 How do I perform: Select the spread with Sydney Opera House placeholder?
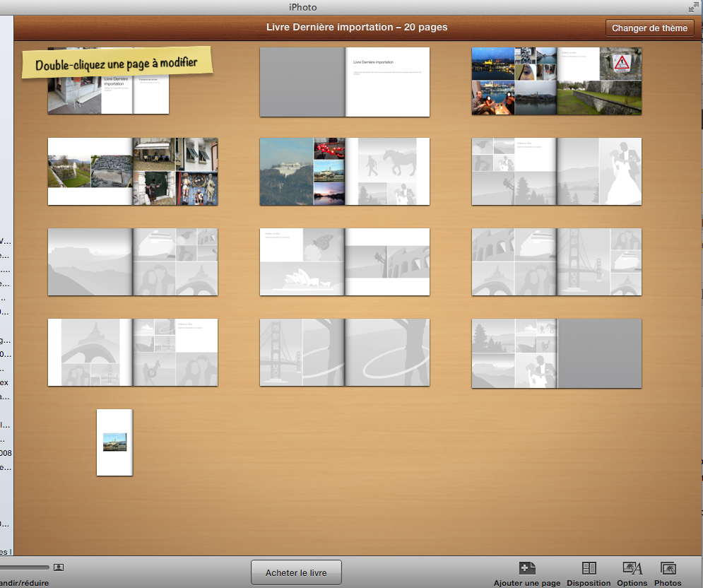[345, 261]
